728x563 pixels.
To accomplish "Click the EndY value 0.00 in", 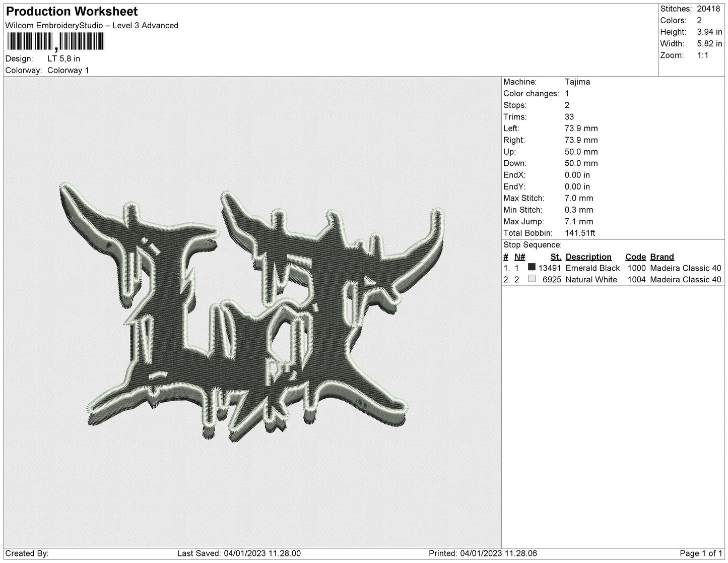I will pyautogui.click(x=577, y=186).
